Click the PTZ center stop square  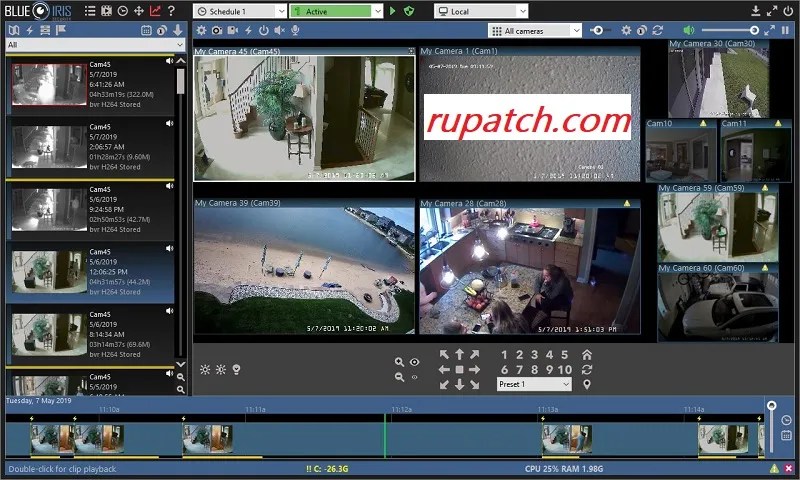tap(459, 369)
